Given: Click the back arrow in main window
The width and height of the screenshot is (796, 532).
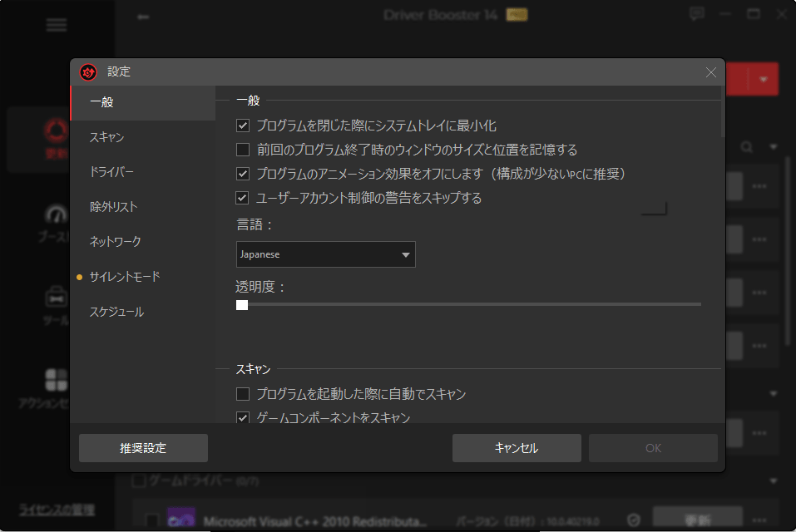Looking at the screenshot, I should click(x=143, y=17).
